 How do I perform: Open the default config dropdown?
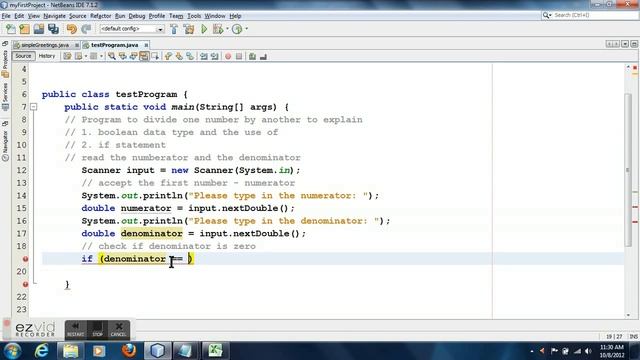coord(132,29)
